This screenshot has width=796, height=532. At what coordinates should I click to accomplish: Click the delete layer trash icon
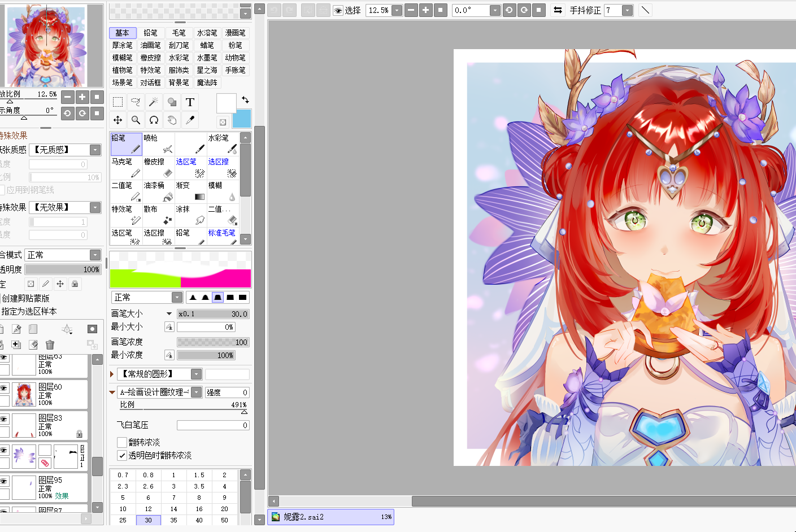[50, 345]
